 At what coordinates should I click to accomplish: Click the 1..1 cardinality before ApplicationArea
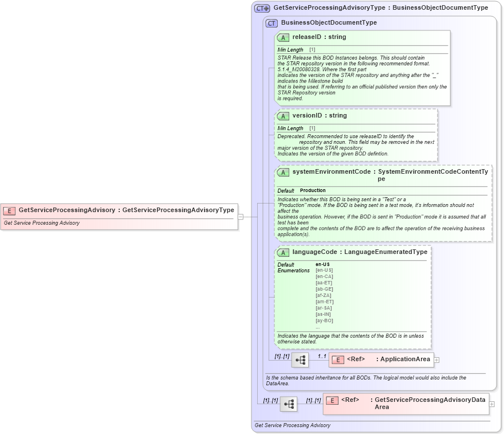tap(322, 356)
